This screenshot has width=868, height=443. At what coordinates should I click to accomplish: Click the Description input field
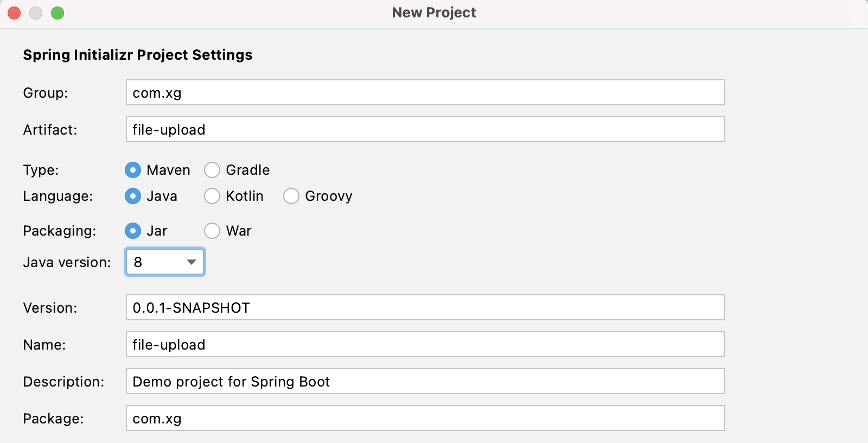(425, 382)
